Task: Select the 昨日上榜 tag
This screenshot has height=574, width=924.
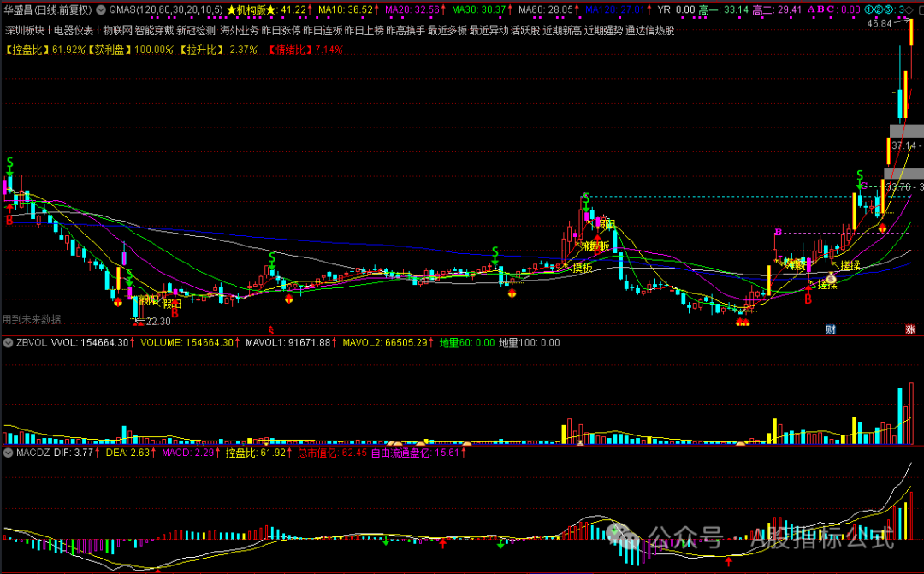Action: 364,30
